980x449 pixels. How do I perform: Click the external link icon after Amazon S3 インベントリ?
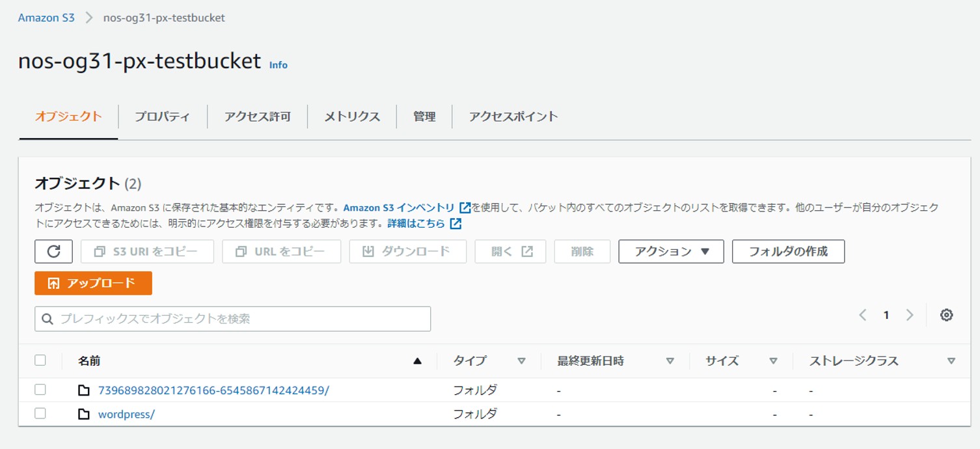(x=465, y=208)
